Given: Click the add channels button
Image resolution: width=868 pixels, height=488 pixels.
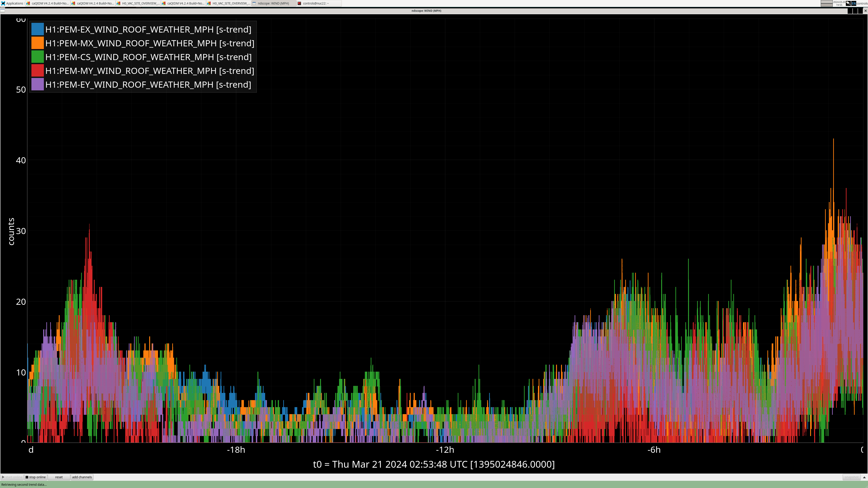Looking at the screenshot, I should coord(82,477).
